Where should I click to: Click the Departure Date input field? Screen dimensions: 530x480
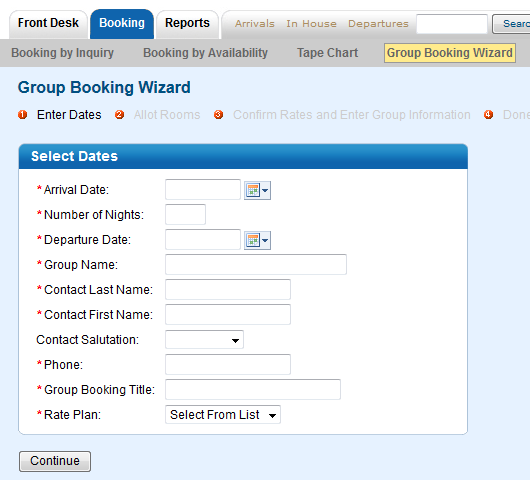(x=203, y=240)
